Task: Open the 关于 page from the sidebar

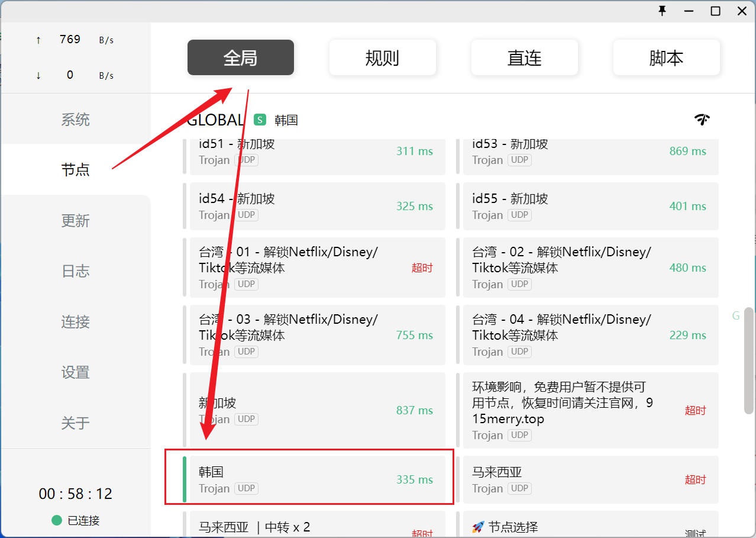Action: point(75,423)
